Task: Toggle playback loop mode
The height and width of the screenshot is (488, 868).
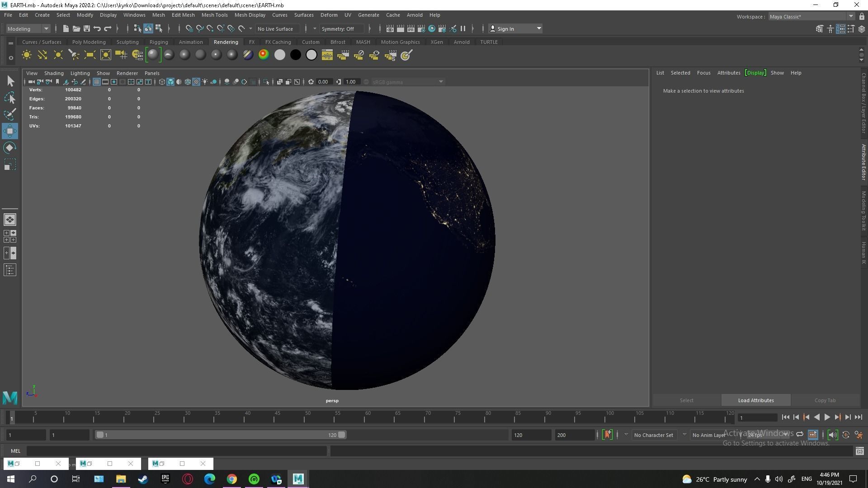Action: 799,435
